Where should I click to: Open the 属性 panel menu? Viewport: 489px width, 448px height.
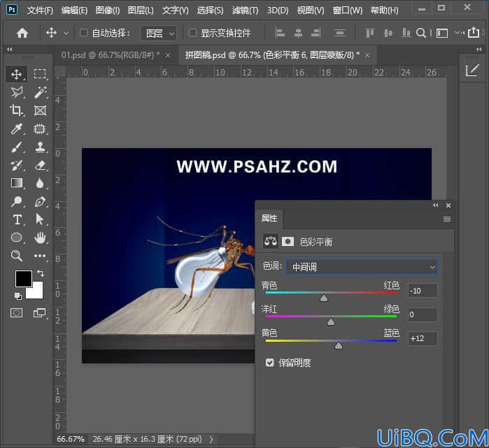[x=447, y=219]
